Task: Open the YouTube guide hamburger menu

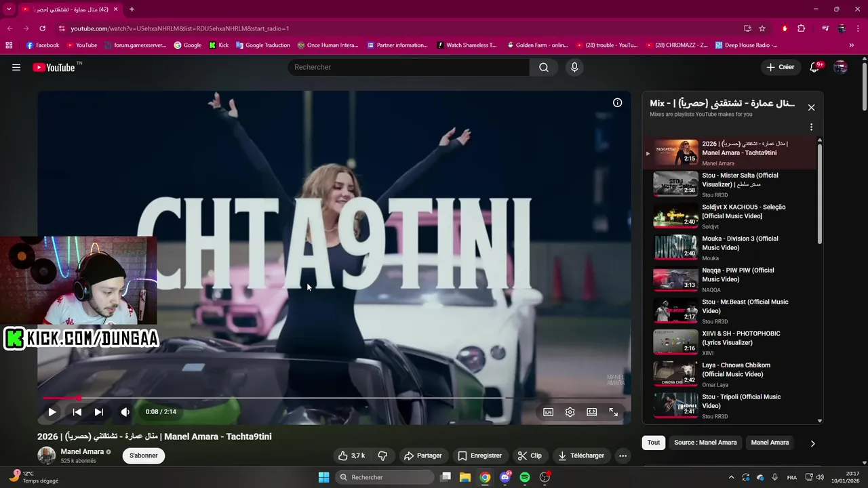Action: [x=16, y=67]
